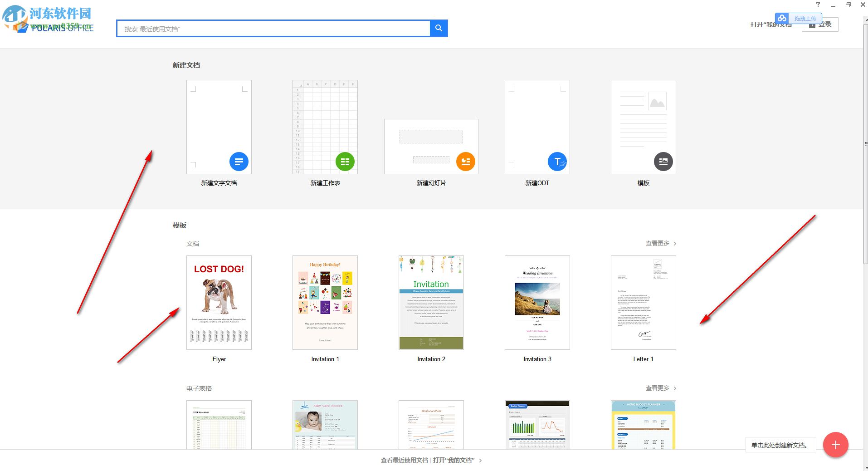Click the 查看最近使用文档 link
This screenshot has height=471, width=868.
[405, 460]
